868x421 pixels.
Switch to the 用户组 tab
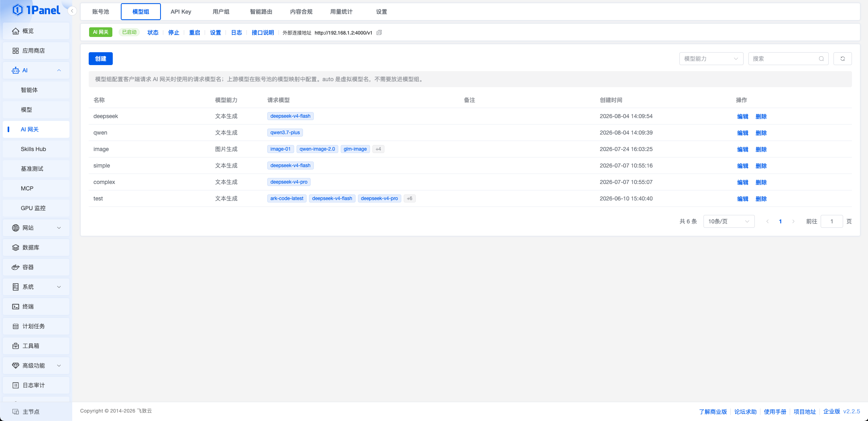[221, 12]
